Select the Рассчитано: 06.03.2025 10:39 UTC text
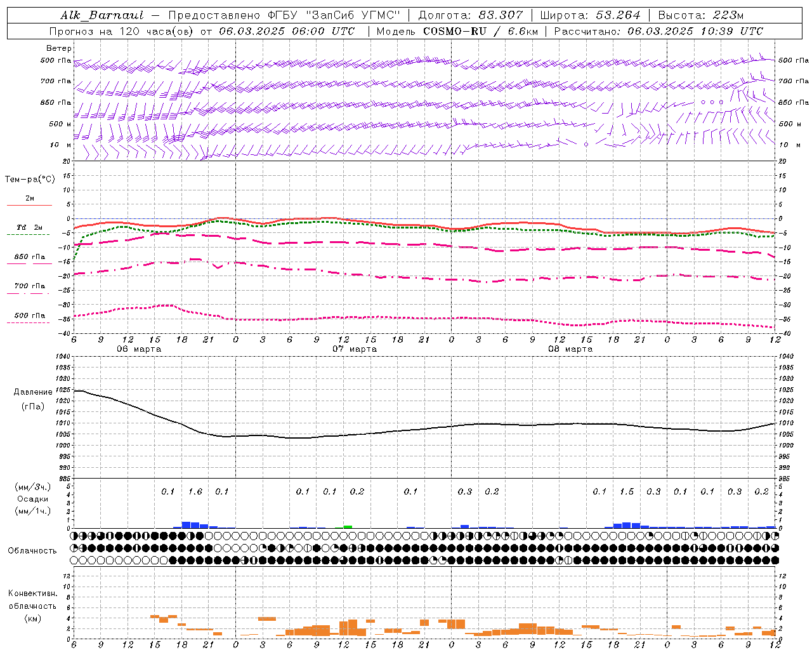 659,31
